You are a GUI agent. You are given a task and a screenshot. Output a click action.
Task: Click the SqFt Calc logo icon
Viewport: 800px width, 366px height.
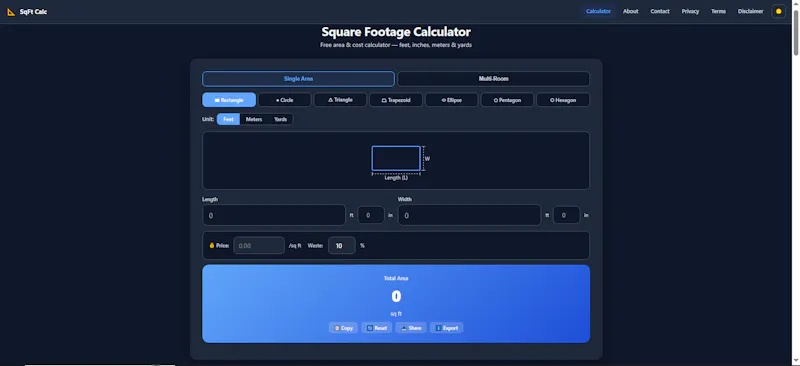tap(11, 12)
